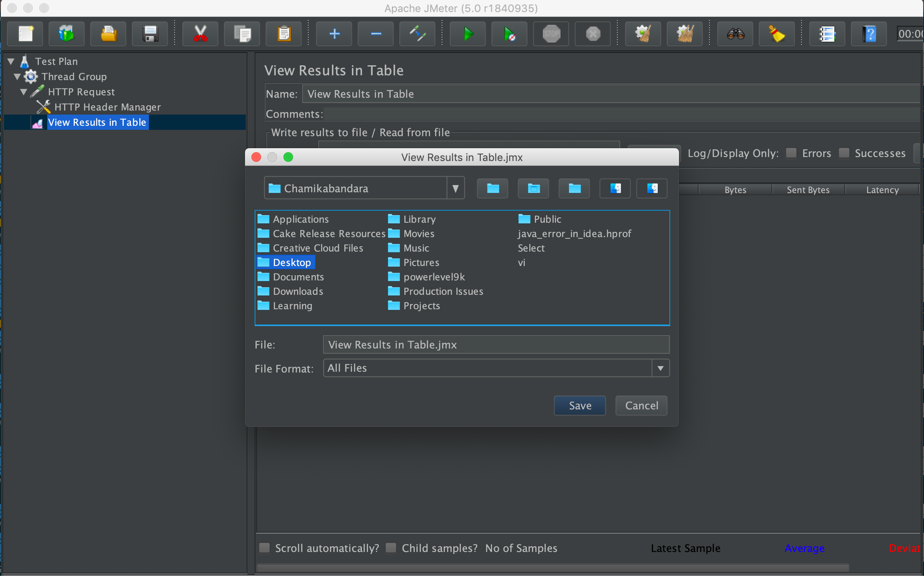The height and width of the screenshot is (576, 924).
Task: Click the Reset Search yellow brush icon
Action: click(x=777, y=34)
